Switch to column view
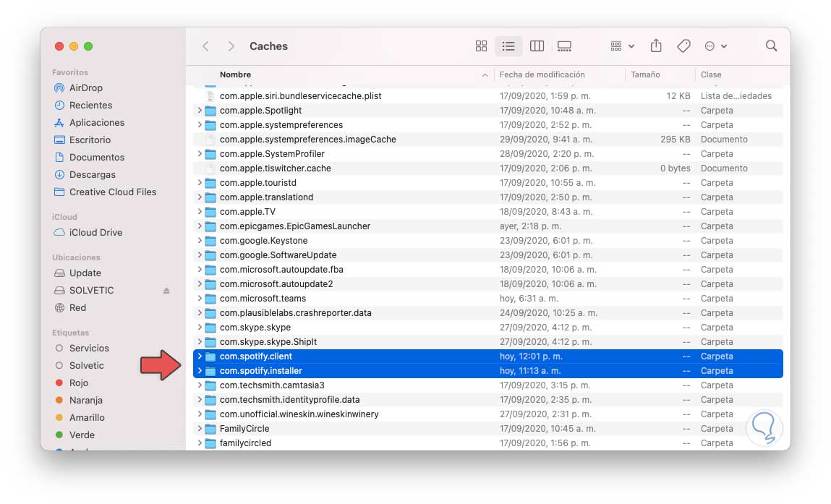 (537, 46)
